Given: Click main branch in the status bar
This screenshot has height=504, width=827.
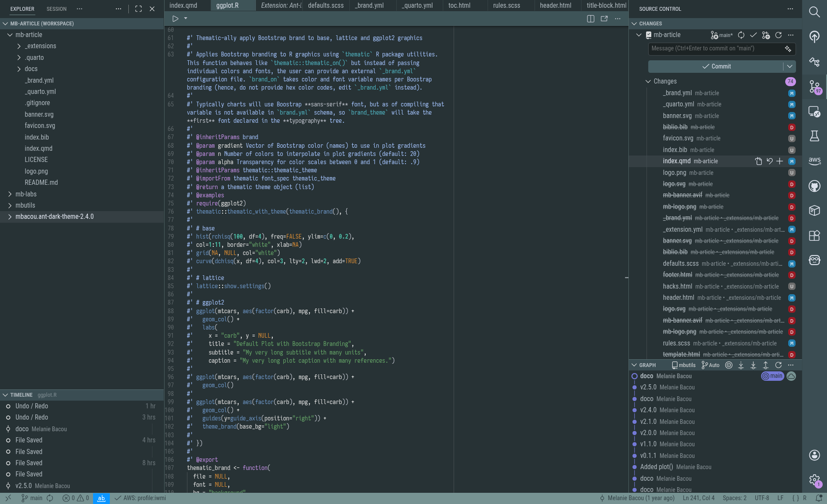Looking at the screenshot, I should tap(32, 498).
